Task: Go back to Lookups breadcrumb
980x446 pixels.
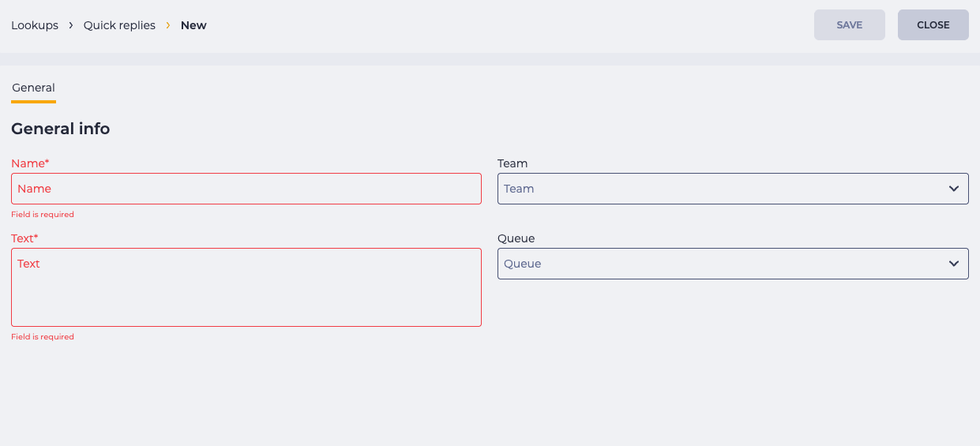Action: click(x=35, y=25)
